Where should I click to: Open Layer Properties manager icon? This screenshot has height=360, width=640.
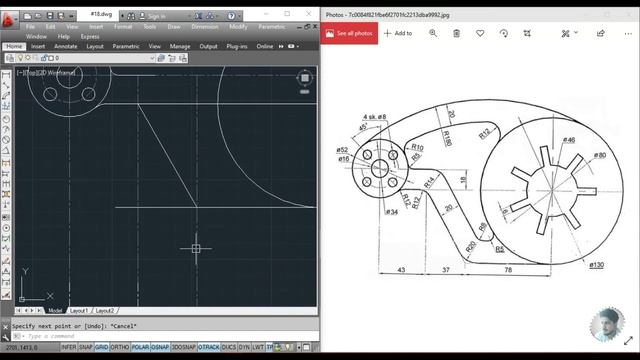pyautogui.click(x=10, y=58)
